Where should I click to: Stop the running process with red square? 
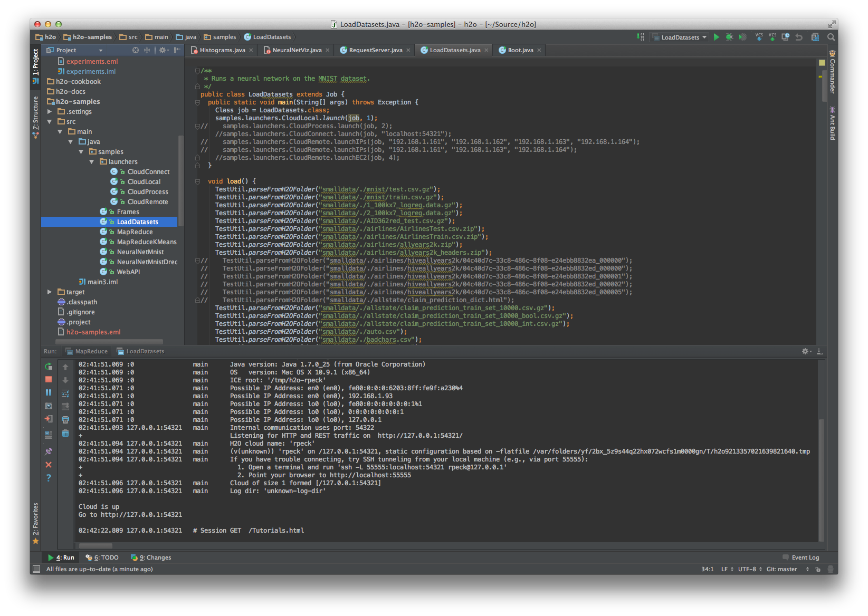pyautogui.click(x=49, y=379)
